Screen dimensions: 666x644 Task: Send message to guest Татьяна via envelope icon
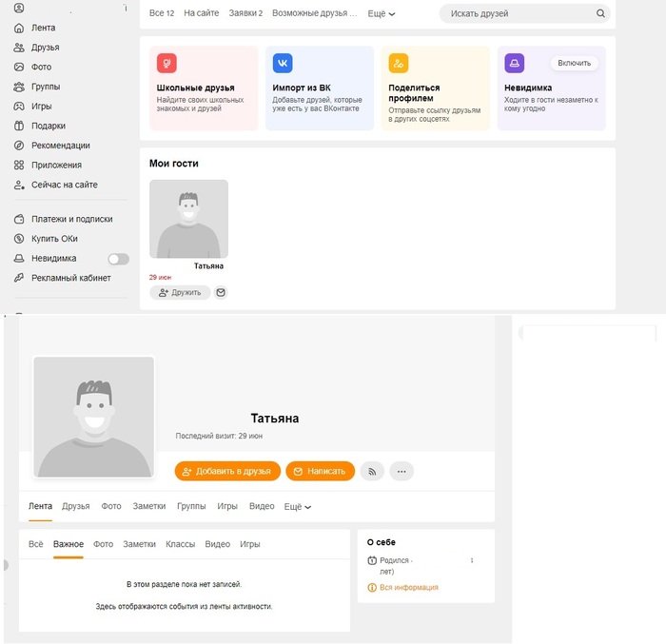221,293
